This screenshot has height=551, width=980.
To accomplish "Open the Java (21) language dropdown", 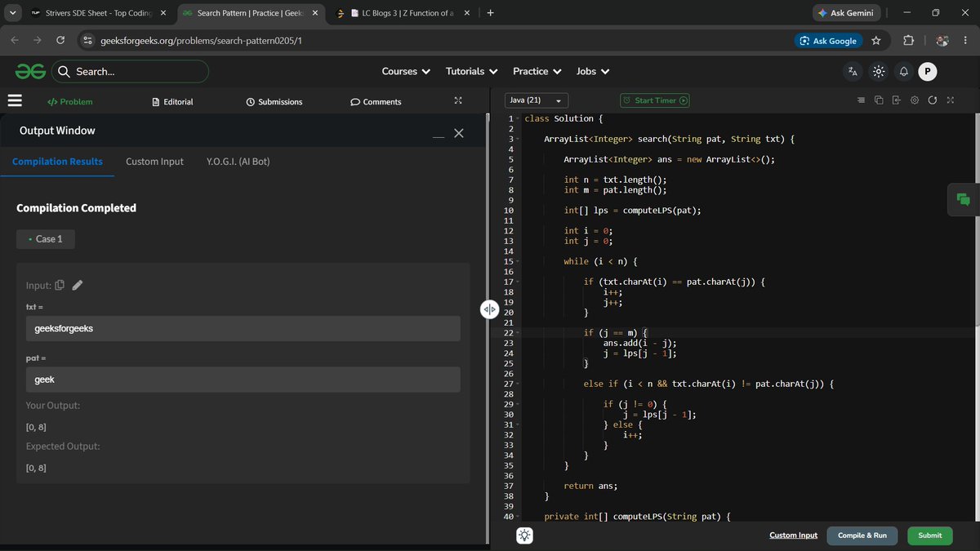I will (x=537, y=100).
